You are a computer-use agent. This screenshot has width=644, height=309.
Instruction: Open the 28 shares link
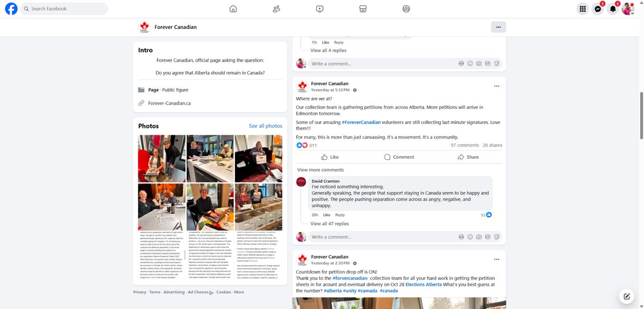click(492, 145)
